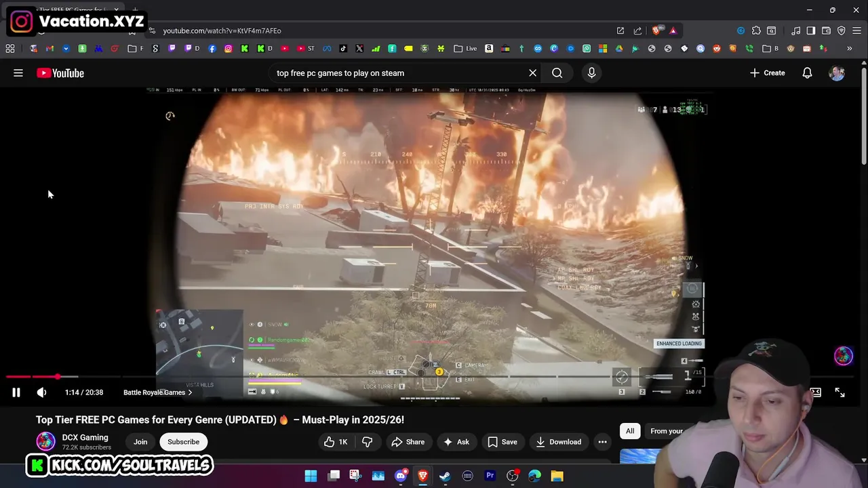Open the F bookmarks folder

coord(136,49)
